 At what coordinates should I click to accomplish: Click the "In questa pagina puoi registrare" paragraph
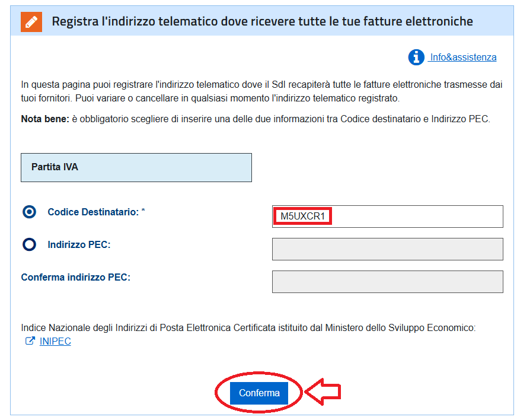[261, 91]
